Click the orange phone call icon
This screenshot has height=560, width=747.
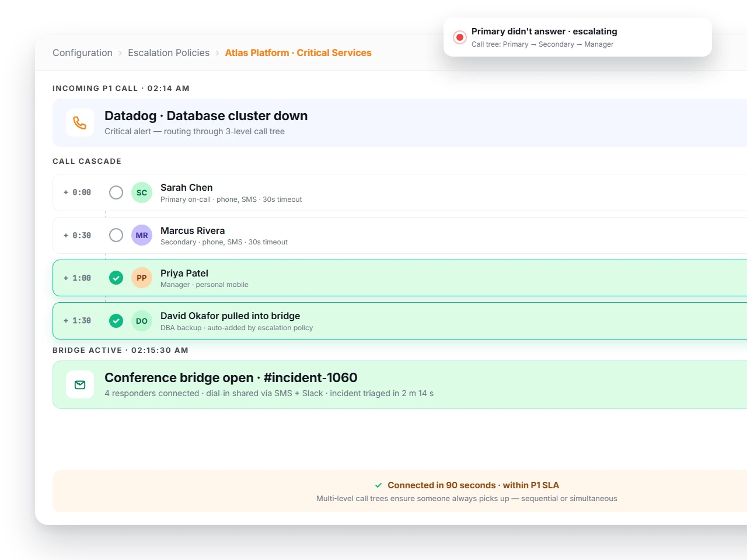point(80,123)
